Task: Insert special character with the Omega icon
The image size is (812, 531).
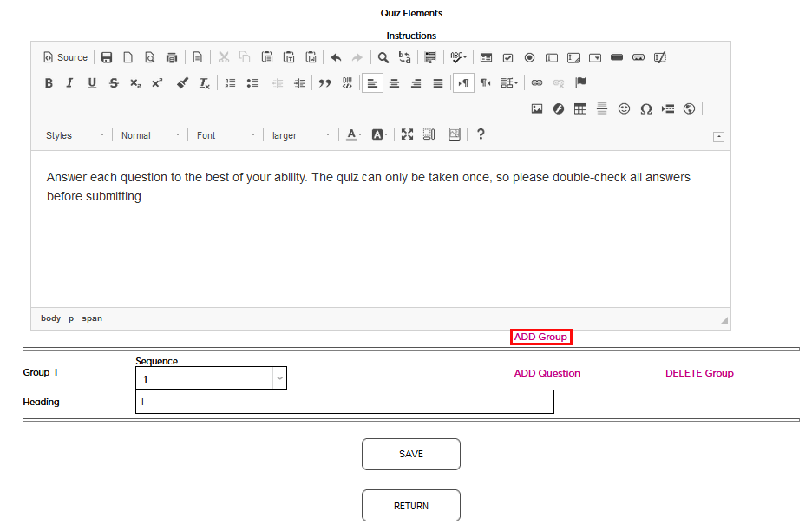Action: click(x=645, y=109)
